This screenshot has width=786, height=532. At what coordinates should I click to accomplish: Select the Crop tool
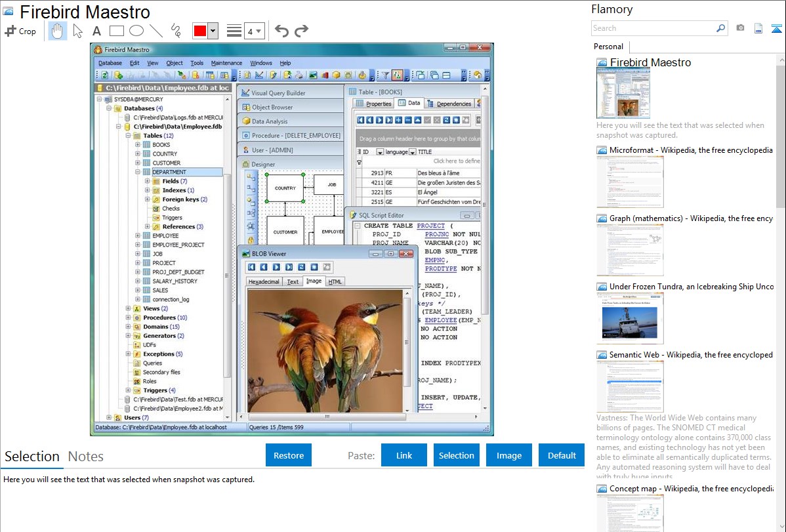pyautogui.click(x=20, y=31)
